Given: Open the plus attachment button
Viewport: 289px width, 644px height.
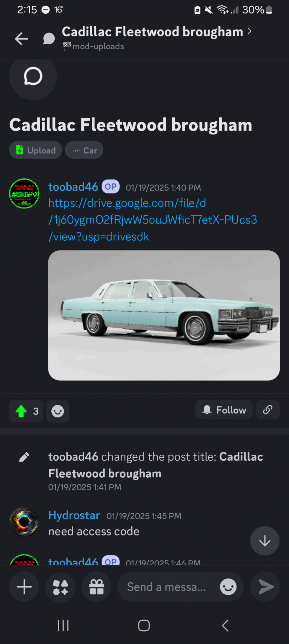Looking at the screenshot, I should pyautogui.click(x=24, y=587).
